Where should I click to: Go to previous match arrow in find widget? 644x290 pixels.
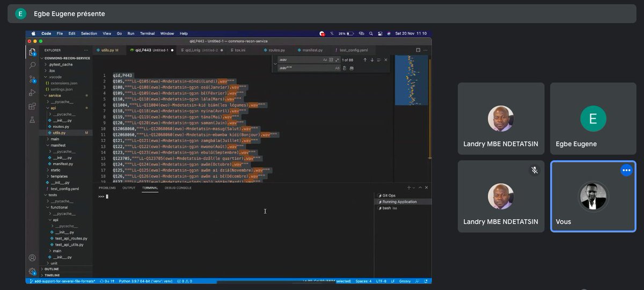[365, 60]
